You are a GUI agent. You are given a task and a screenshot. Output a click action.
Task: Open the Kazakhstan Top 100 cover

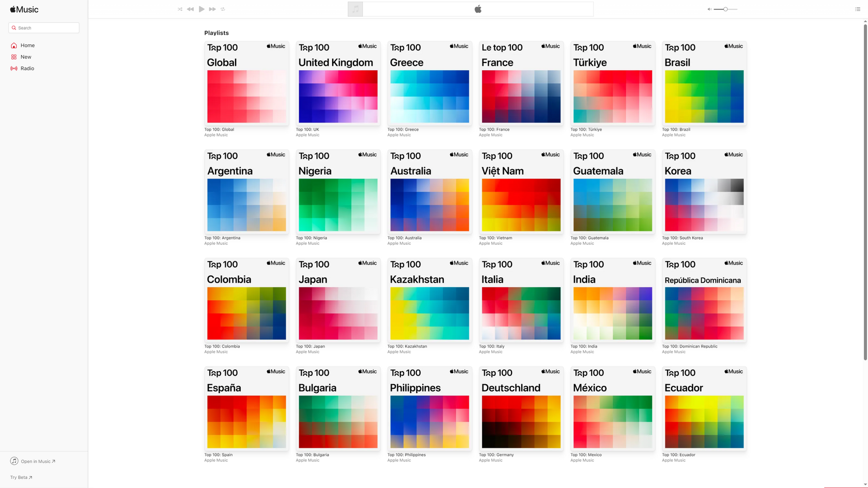[x=430, y=300]
